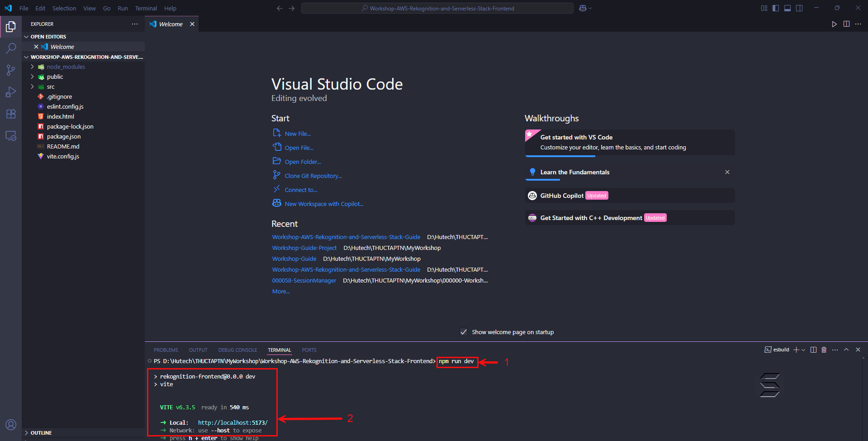Screen dimensions: 868x441
Task: Open the Copilot chat icon in title bar
Action: click(583, 8)
